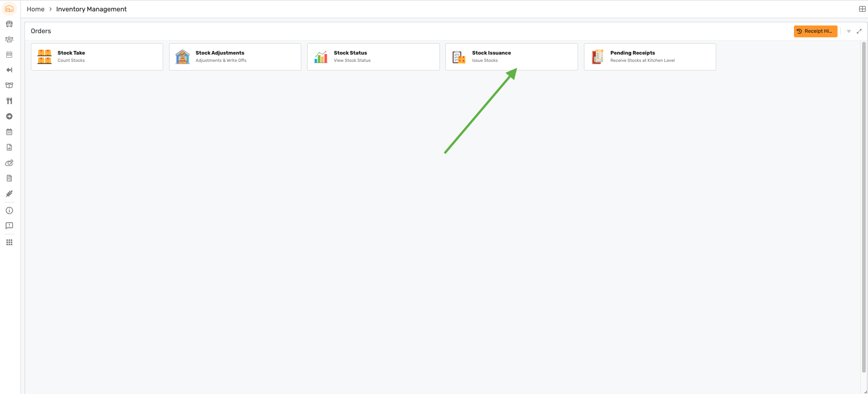Open the open-box package sidebar icon
Image resolution: width=868 pixels, height=394 pixels.
(x=9, y=86)
